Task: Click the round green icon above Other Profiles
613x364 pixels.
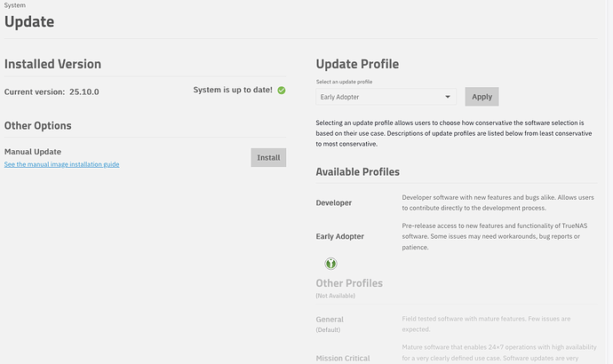Action: 330,264
